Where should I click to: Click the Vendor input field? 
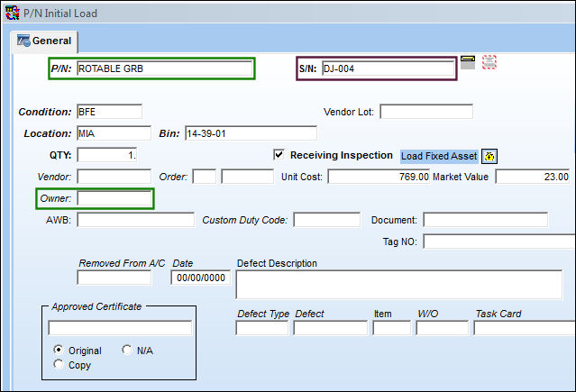(x=114, y=177)
